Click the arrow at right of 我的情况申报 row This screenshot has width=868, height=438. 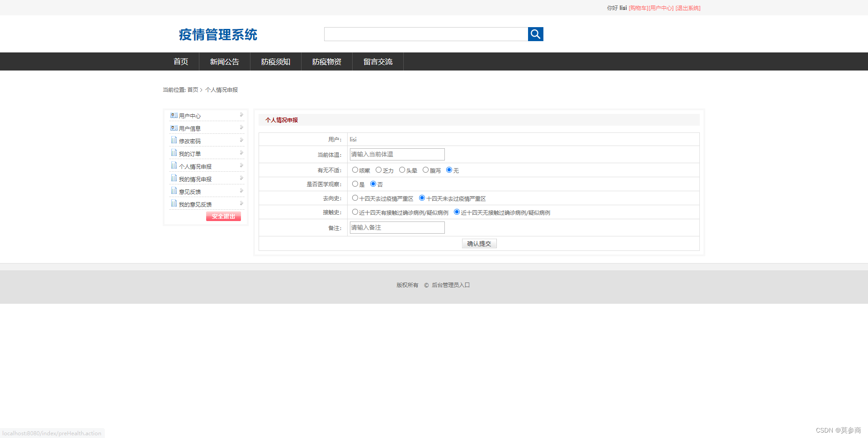[x=241, y=178]
